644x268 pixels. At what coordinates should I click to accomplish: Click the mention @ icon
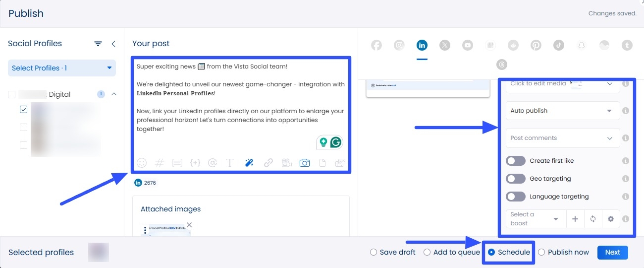[x=213, y=162]
